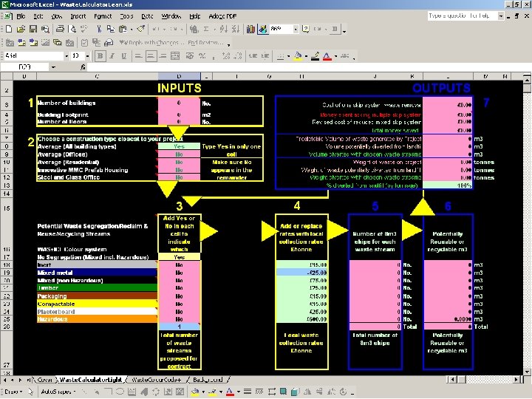
Task: Toggle Center alignment
Action: [151, 56]
